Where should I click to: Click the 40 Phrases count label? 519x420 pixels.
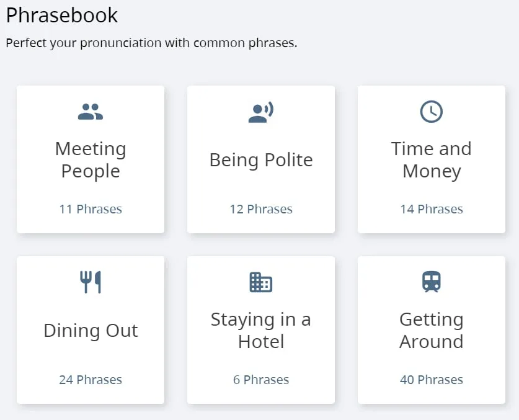[x=432, y=380]
